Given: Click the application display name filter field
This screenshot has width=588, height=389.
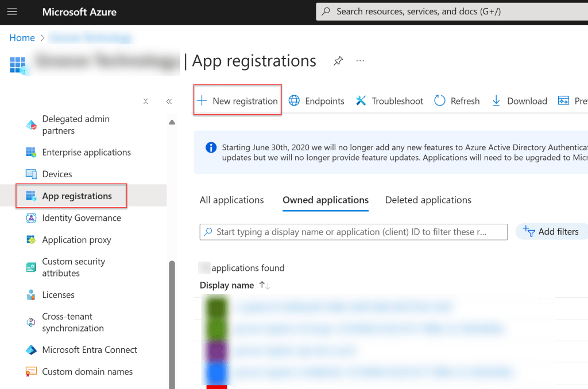Looking at the screenshot, I should 353,232.
